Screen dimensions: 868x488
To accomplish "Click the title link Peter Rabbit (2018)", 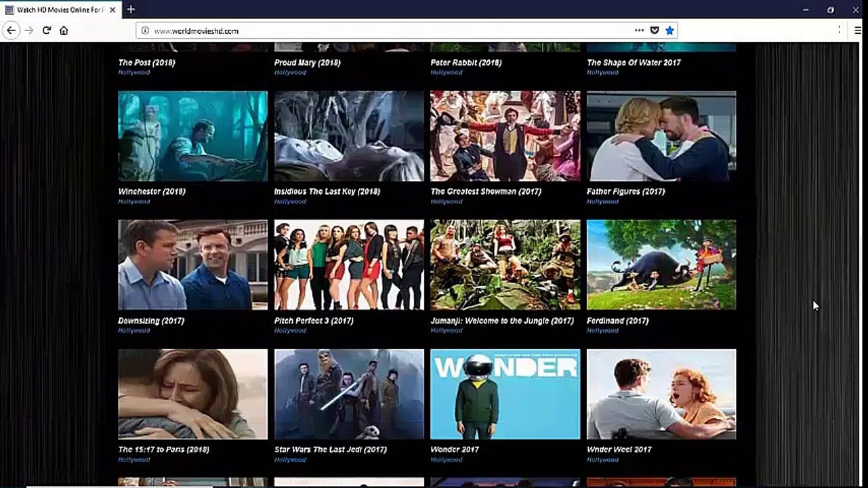I will coord(466,62).
